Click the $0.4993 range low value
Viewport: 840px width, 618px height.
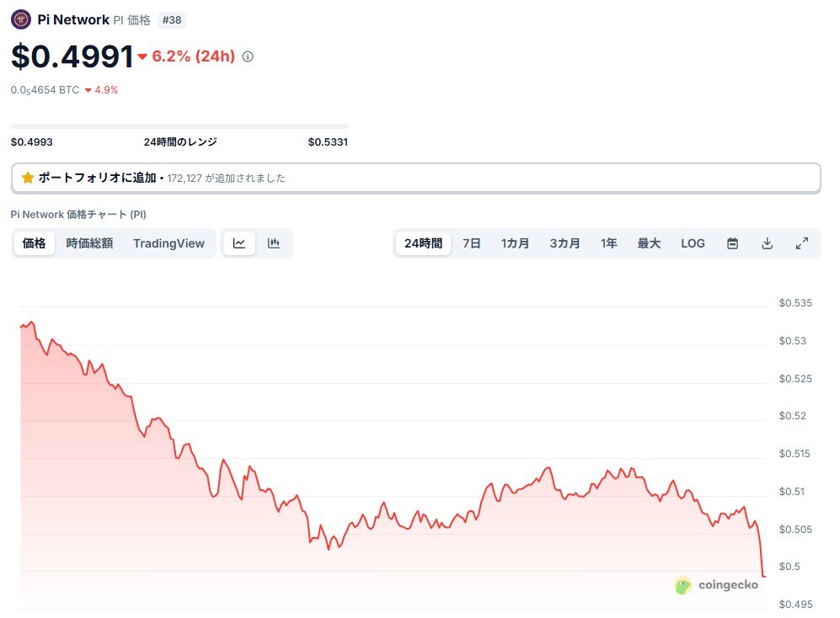(32, 142)
